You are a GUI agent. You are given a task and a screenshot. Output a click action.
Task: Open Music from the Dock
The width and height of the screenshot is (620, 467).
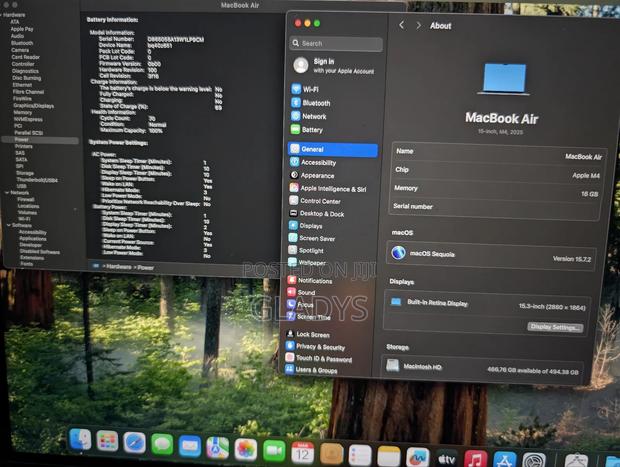click(x=476, y=461)
